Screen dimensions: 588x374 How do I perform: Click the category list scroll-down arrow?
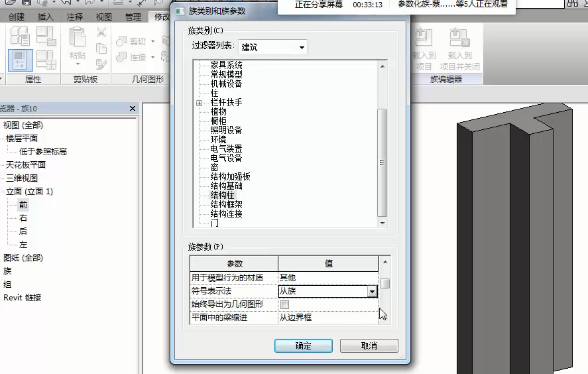point(382,223)
